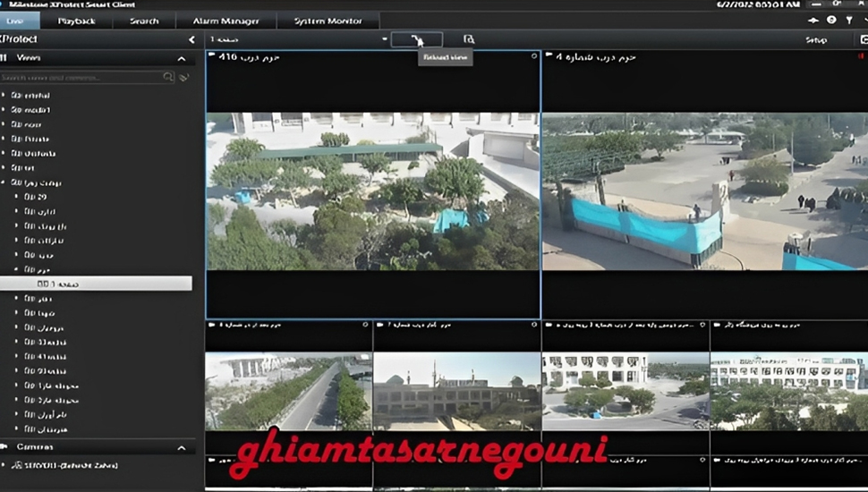The height and width of the screenshot is (492, 868).
Task: Collapse the Cameras section chevron
Action: click(182, 446)
